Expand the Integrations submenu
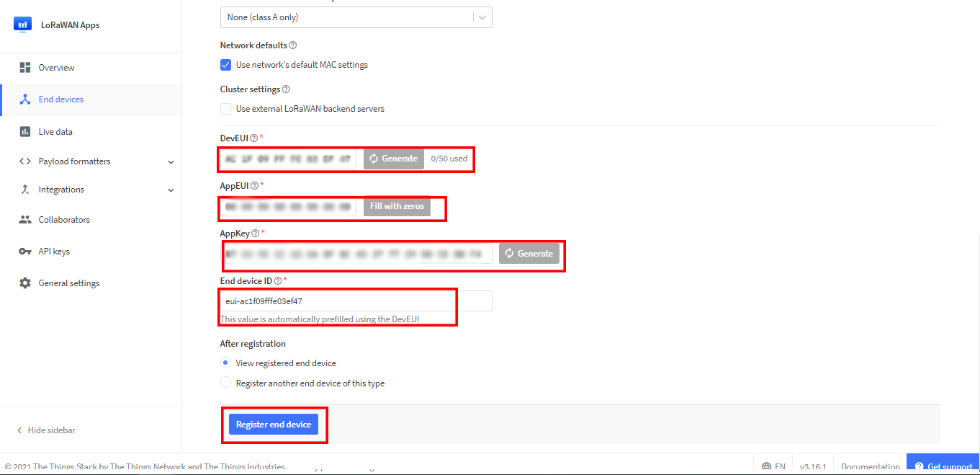 171,189
